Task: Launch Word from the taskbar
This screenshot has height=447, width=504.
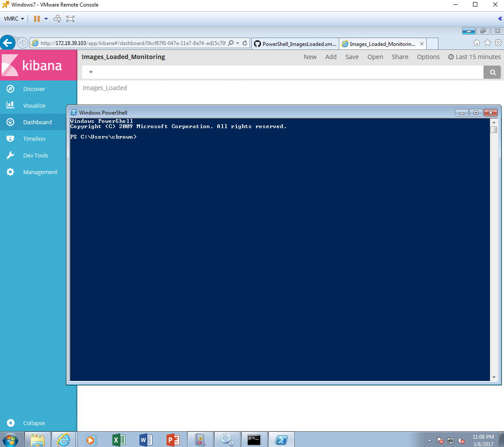Action: pos(146,440)
